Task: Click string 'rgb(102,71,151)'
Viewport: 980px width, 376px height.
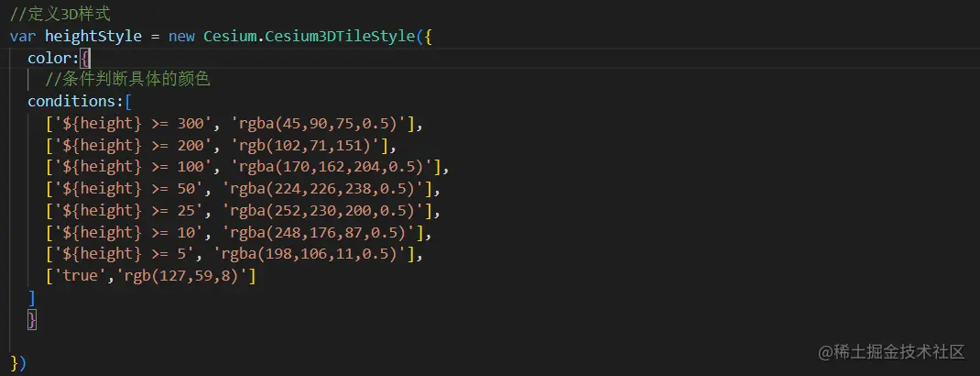Action: tap(305, 145)
